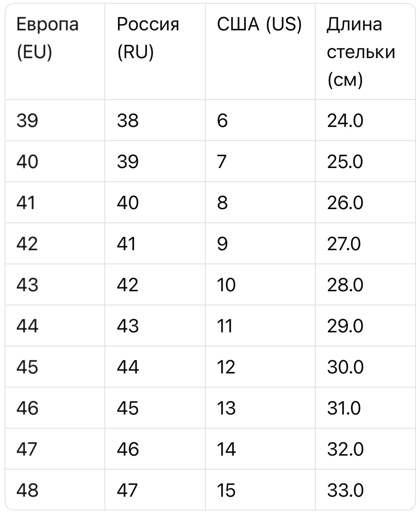Select the 24.0 insole length cell
This screenshot has width=420, height=513.
click(x=345, y=120)
